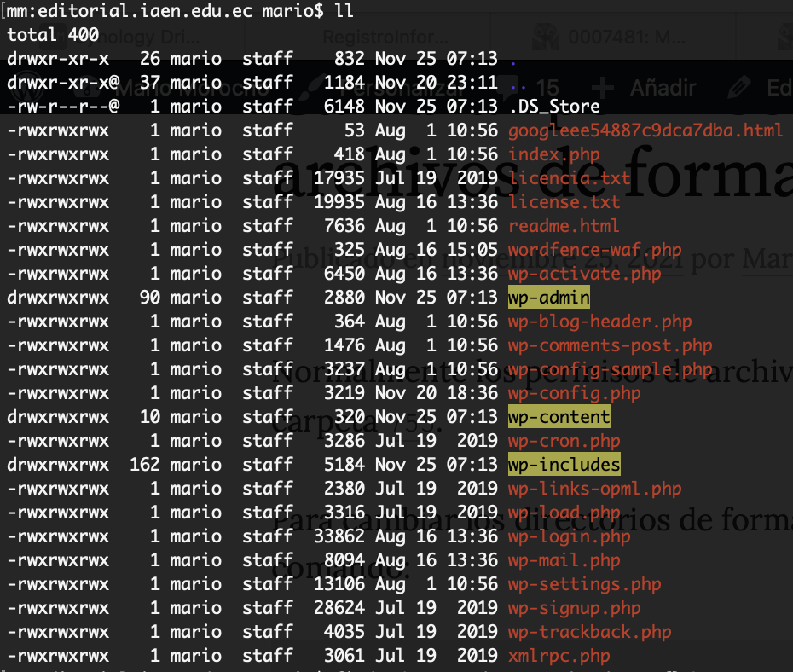Viewport: 793px width, 672px height.
Task: Click wp-settings.php in the listing
Action: point(585,584)
